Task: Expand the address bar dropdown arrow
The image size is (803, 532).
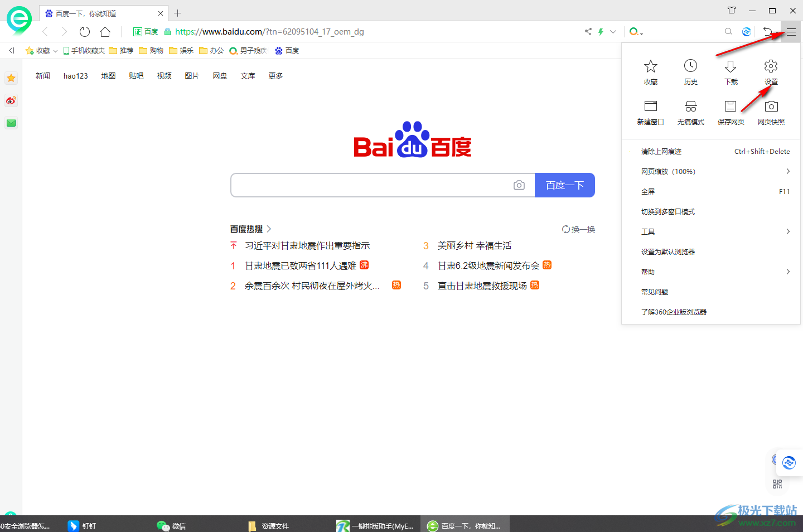Action: tap(613, 32)
